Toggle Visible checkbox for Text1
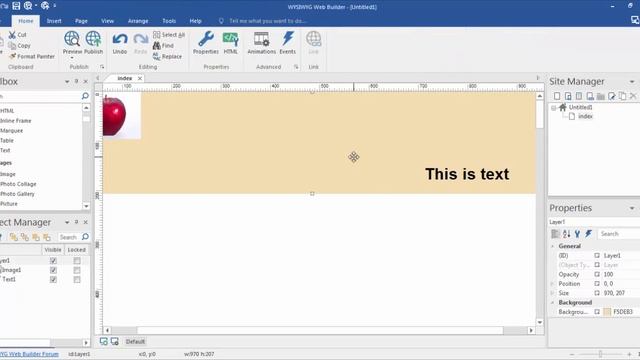The image size is (640, 360). 53,280
